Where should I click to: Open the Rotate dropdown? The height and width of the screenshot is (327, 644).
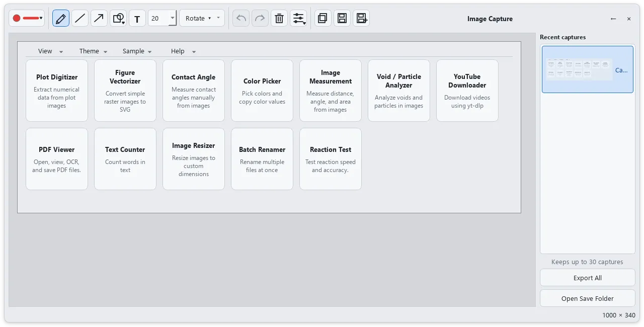(x=202, y=19)
